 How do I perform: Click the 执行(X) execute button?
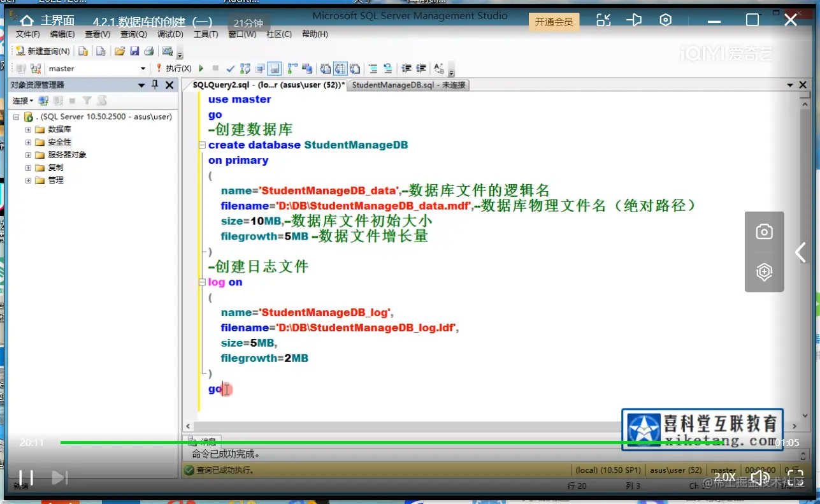(x=173, y=68)
